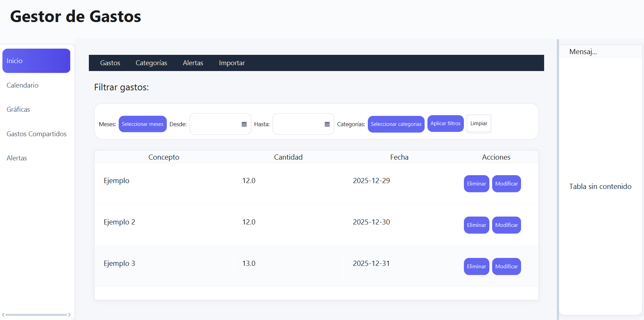Click the right arrow of sidebar scrollbar
Viewport: 644px width, 320px height.
click(x=70, y=315)
